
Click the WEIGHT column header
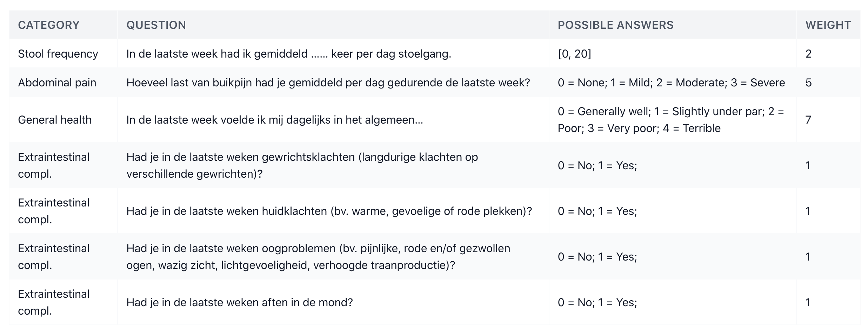pyautogui.click(x=828, y=25)
